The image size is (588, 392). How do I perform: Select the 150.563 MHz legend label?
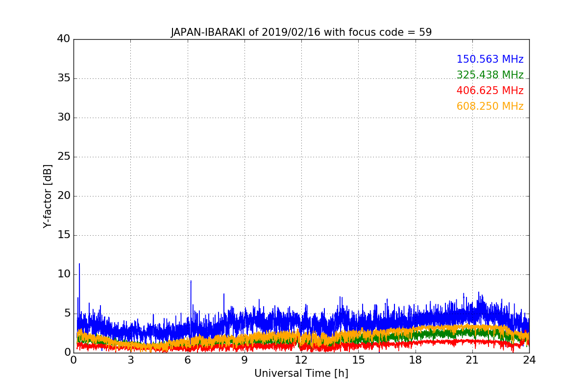coord(490,59)
